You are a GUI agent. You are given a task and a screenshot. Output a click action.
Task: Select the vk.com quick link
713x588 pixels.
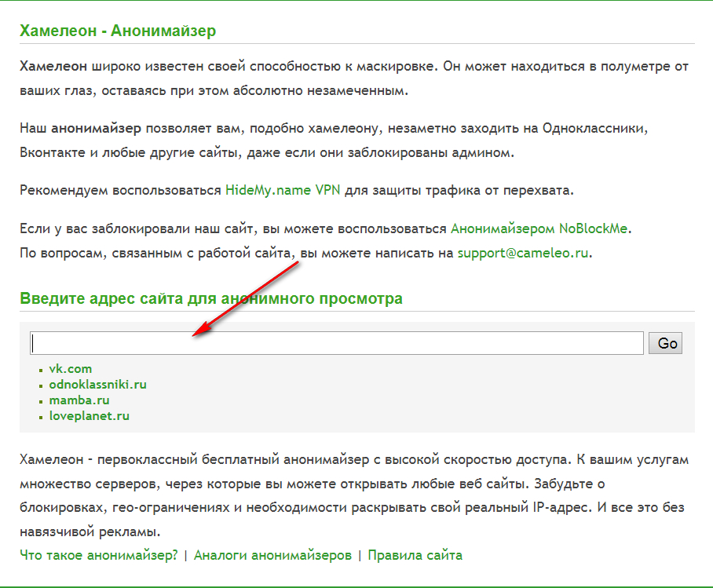[x=71, y=369]
